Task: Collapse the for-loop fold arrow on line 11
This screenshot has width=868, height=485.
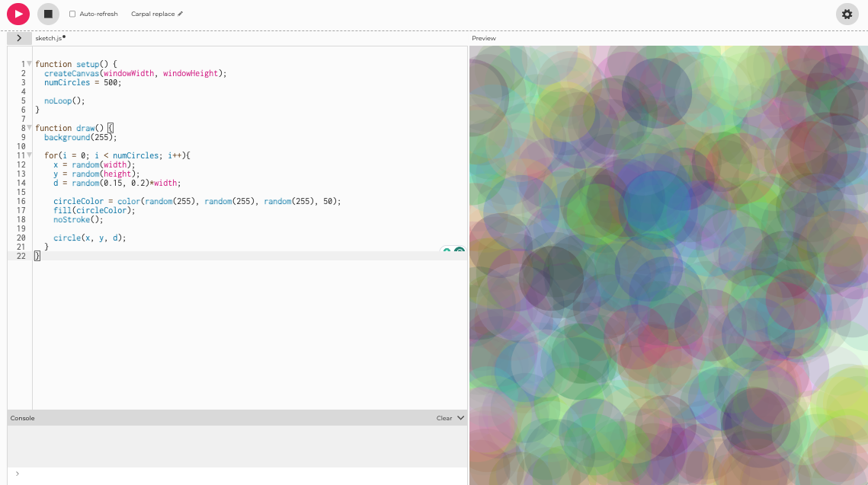Action: click(27, 155)
